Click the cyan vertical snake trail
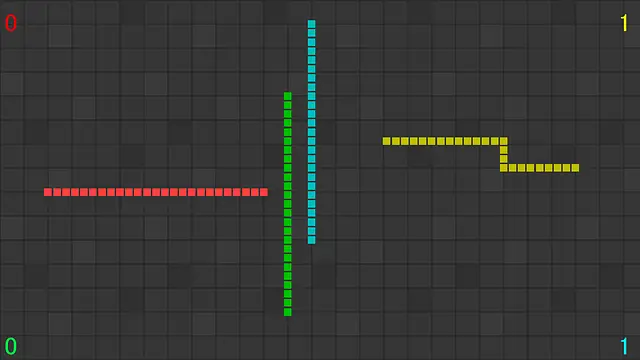Image resolution: width=640 pixels, height=360 pixels. click(x=311, y=132)
